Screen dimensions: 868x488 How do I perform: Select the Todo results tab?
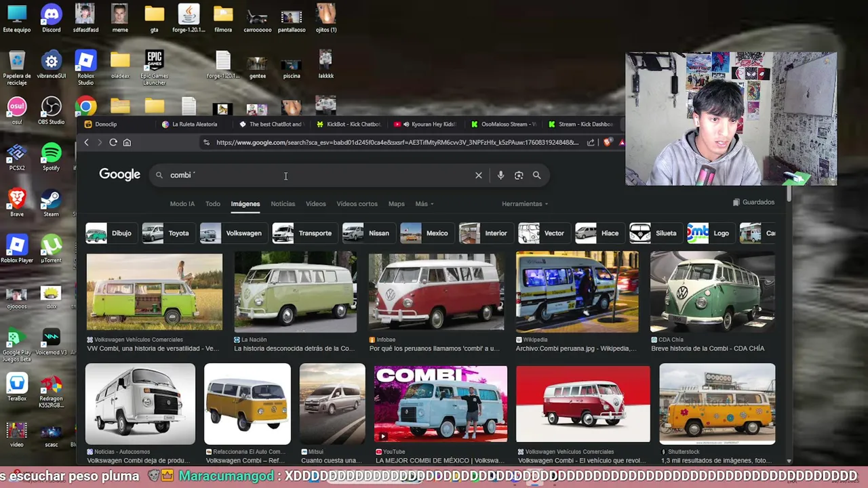213,203
